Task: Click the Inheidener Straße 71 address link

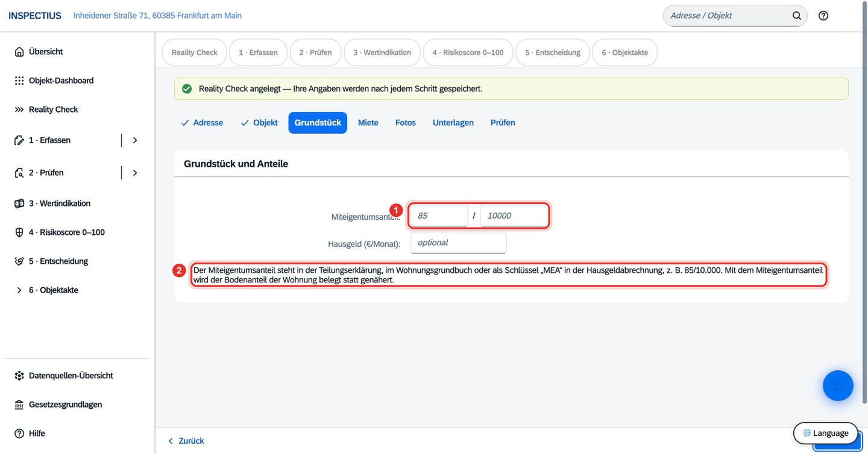Action: (x=157, y=16)
